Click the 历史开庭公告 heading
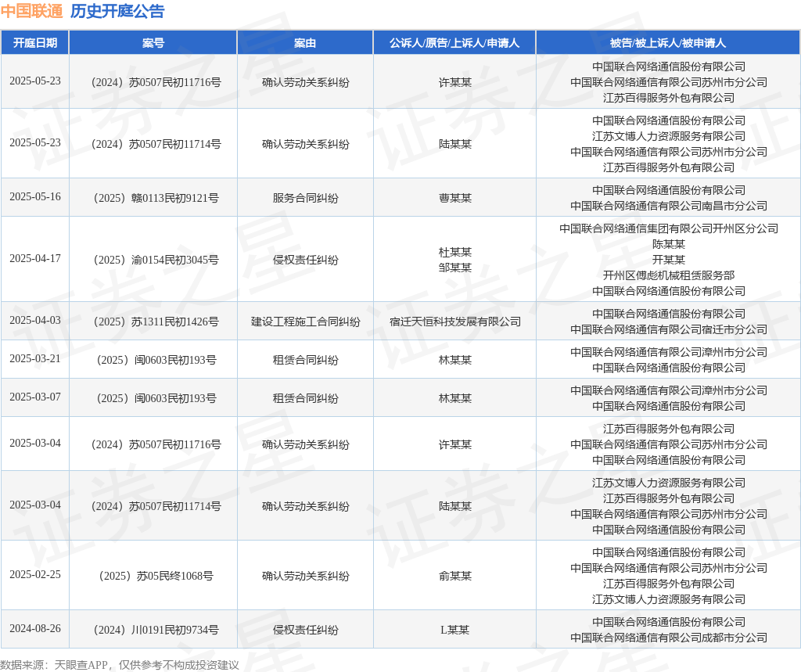Screen dimensions: 801x672 117,11
